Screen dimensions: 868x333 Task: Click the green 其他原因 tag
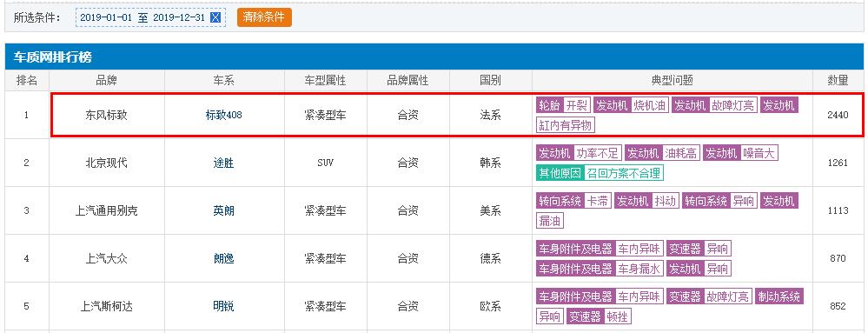pos(560,173)
